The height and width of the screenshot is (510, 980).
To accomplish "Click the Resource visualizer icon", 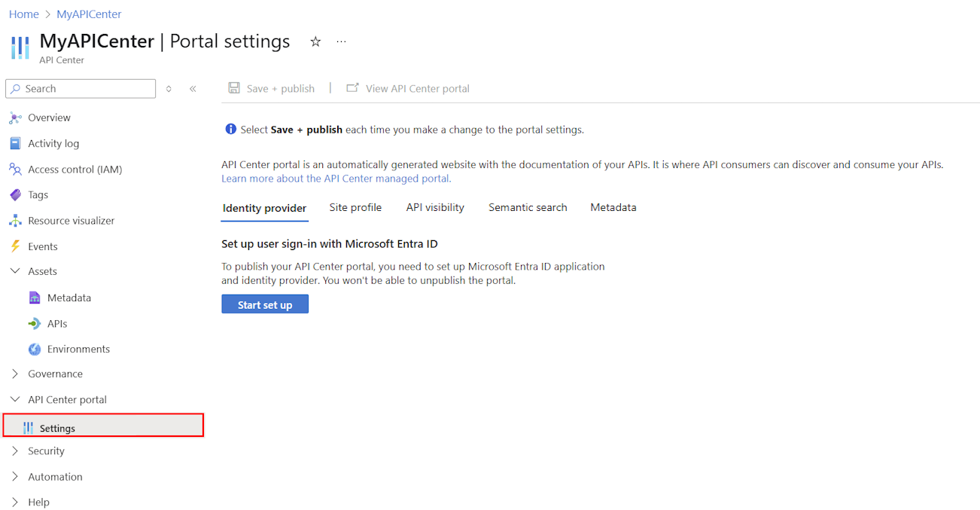I will [15, 221].
